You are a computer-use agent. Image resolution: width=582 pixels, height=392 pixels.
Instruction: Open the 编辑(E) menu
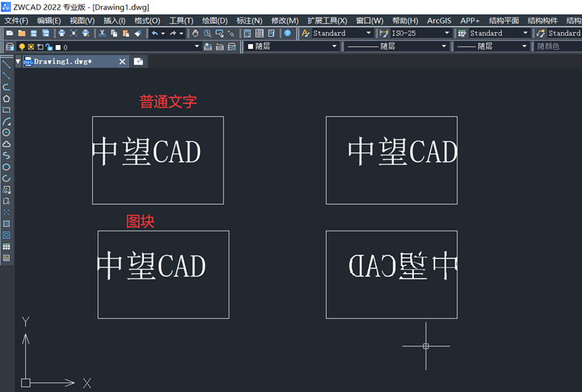coord(49,21)
